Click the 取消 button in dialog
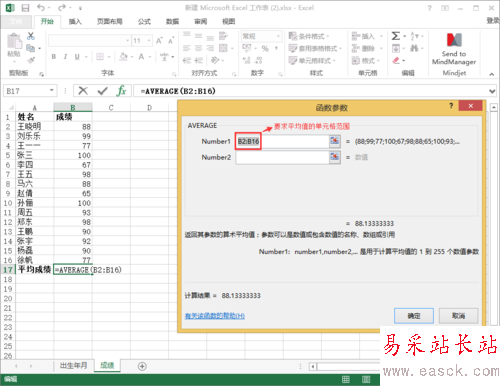Image resolution: width=500 pixels, height=386 pixels. point(458,315)
